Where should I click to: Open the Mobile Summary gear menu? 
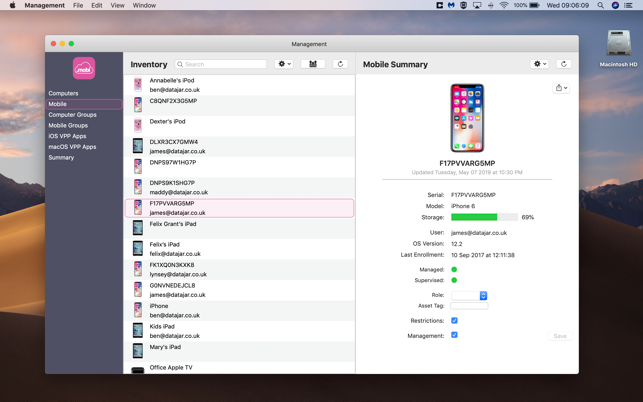coord(539,64)
